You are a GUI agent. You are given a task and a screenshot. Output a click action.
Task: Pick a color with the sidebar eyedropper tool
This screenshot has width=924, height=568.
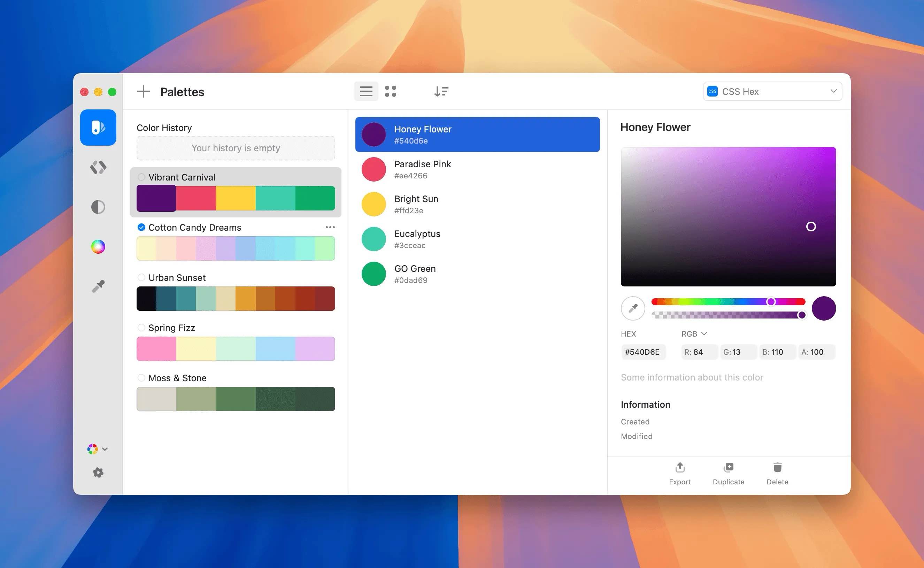[x=98, y=286]
